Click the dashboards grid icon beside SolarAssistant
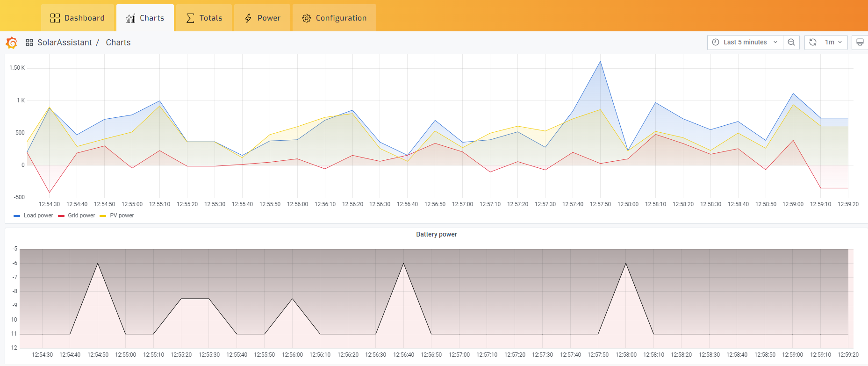This screenshot has width=868, height=366. pos(29,43)
